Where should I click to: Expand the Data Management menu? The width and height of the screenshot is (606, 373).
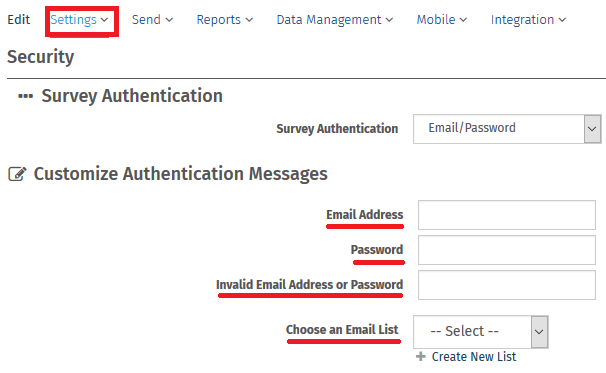(335, 20)
